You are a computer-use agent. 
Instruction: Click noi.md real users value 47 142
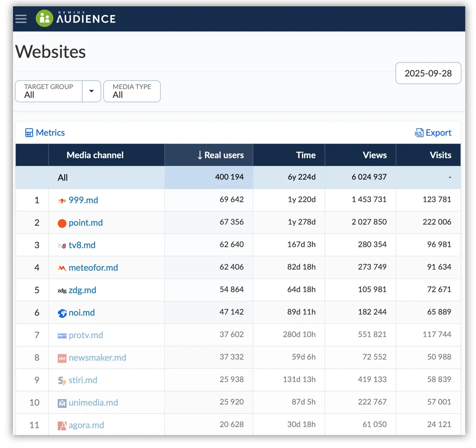pos(232,312)
